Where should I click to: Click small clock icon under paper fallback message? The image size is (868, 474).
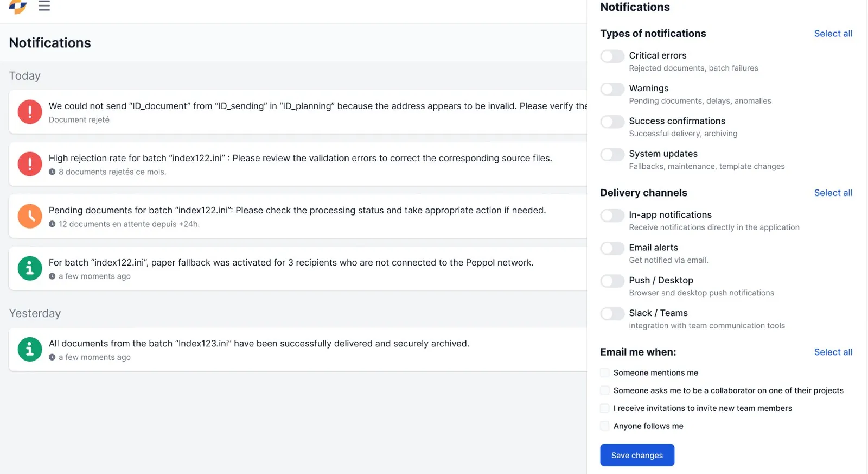[52, 276]
